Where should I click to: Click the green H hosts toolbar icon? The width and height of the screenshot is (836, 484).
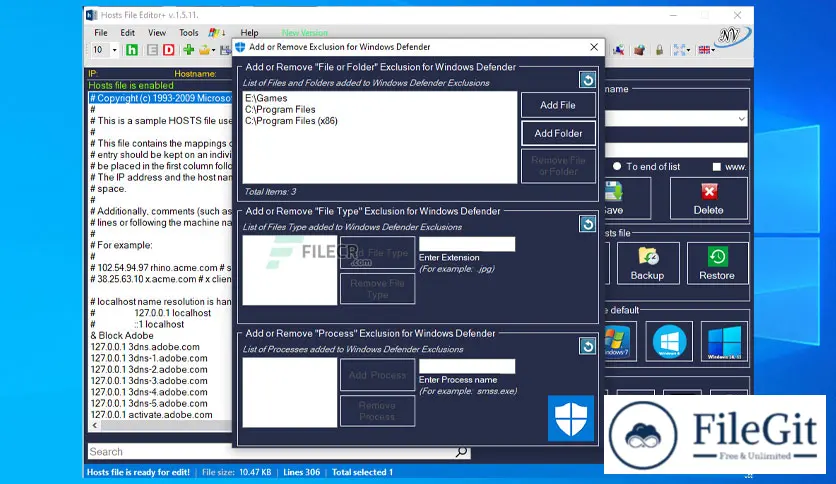click(132, 50)
